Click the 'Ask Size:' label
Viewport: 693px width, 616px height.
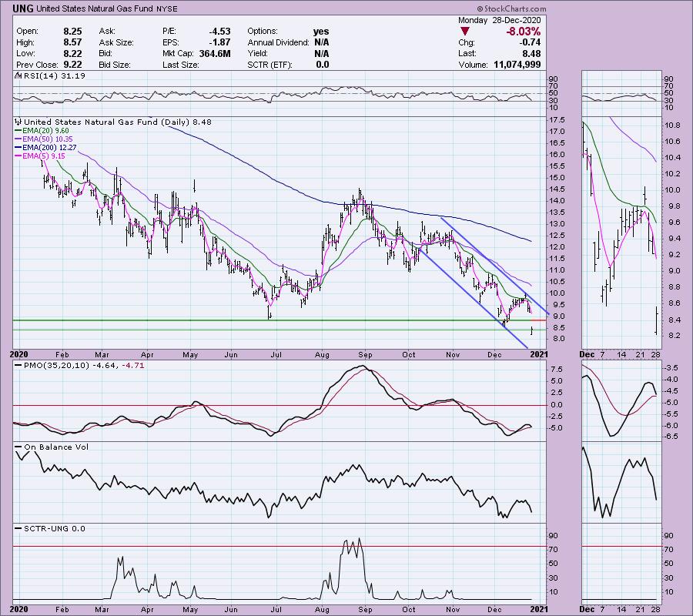[x=116, y=42]
